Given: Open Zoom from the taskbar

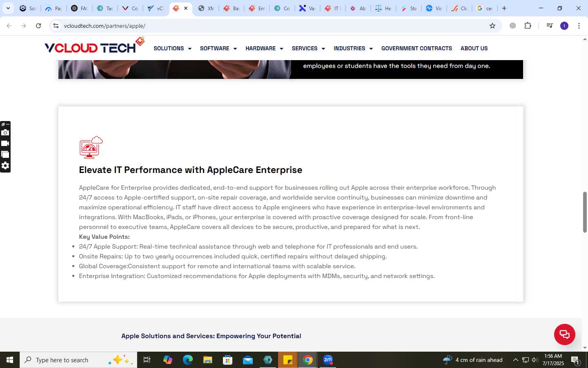Looking at the screenshot, I should (328, 360).
